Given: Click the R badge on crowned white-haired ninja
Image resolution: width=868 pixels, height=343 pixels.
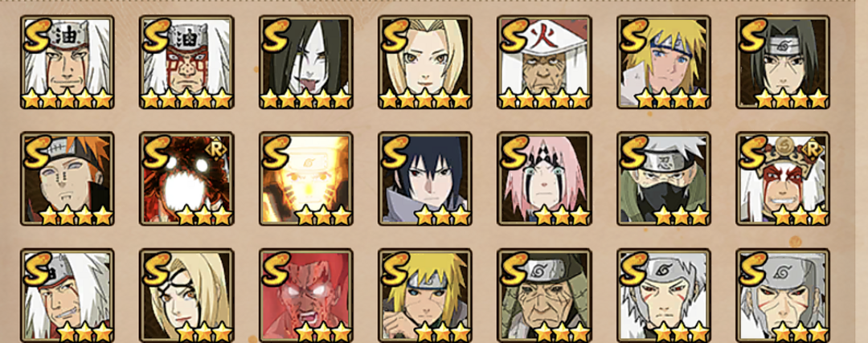Looking at the screenshot, I should click(x=815, y=149).
